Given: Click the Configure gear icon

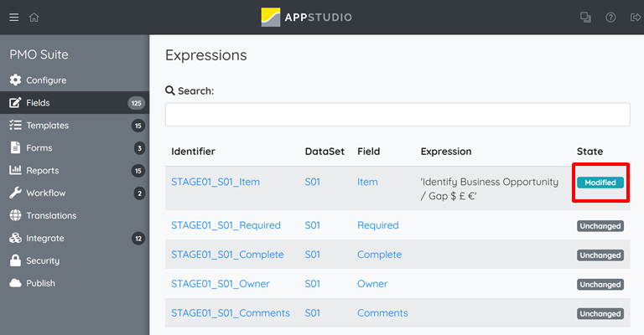Looking at the screenshot, I should click(16, 80).
